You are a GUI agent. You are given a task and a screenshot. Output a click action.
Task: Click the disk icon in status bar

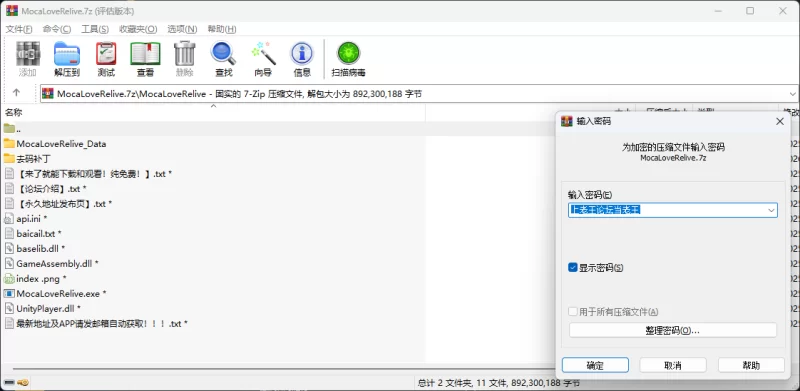[9, 382]
